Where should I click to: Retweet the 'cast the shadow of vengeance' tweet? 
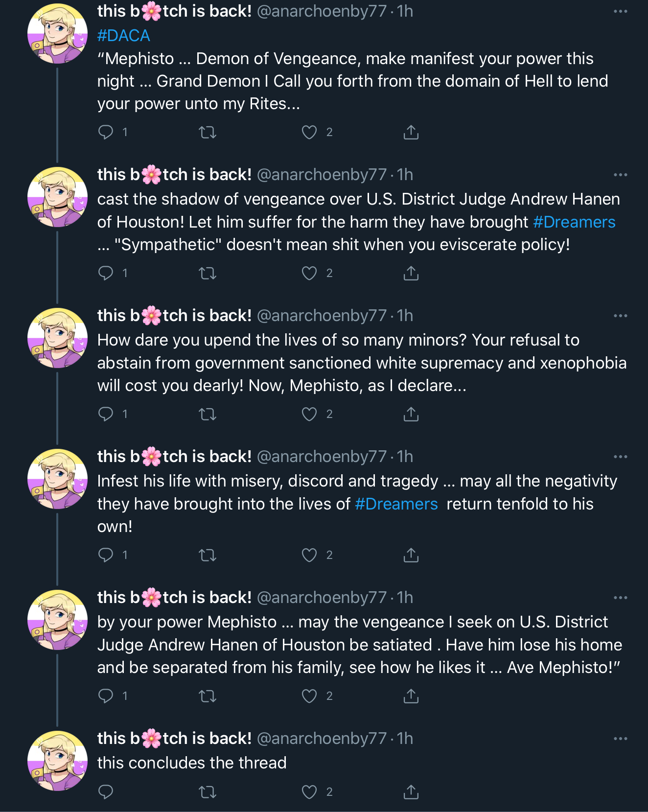(208, 273)
